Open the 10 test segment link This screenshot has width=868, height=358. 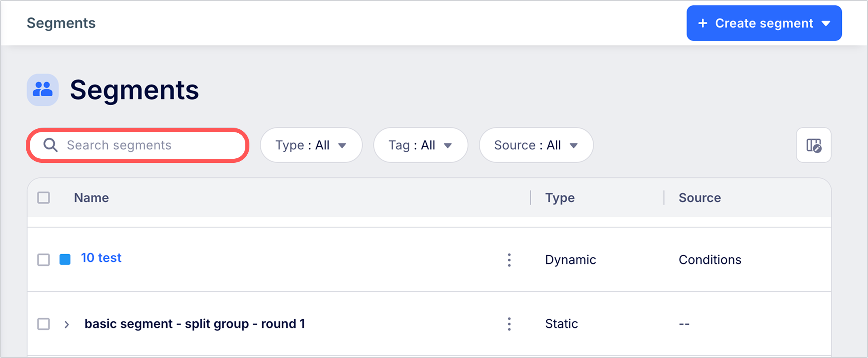(101, 258)
